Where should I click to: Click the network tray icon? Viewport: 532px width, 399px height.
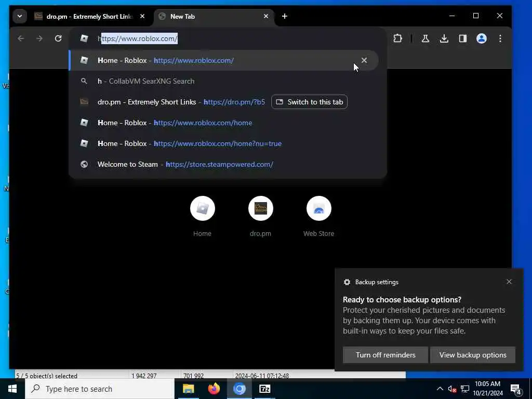coord(465,389)
